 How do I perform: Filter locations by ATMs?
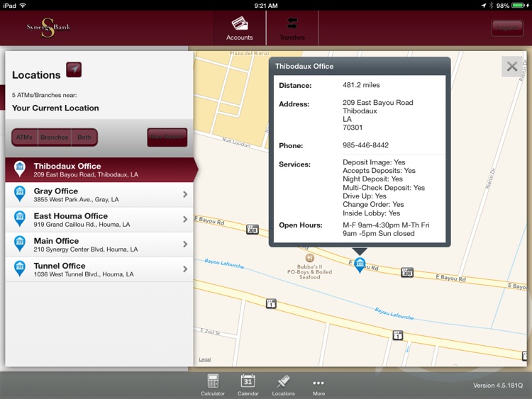tap(24, 137)
